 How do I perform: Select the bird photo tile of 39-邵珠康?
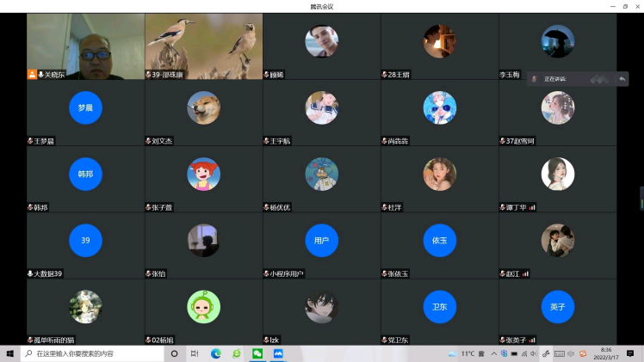pos(203,43)
